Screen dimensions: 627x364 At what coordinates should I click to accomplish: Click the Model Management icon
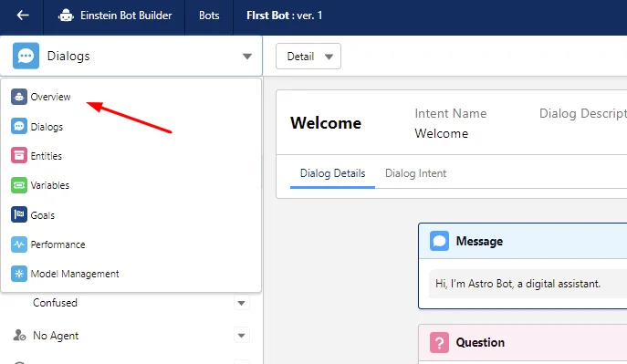(x=19, y=274)
